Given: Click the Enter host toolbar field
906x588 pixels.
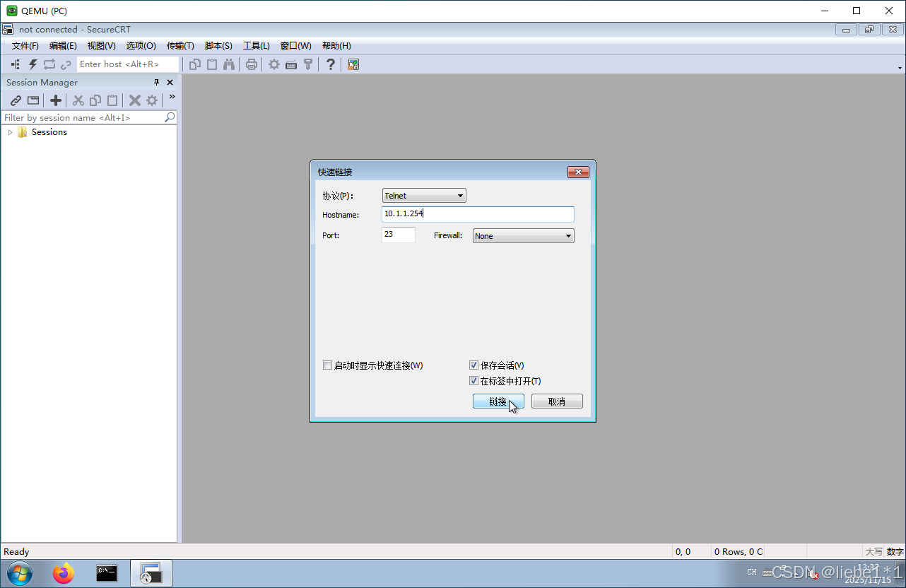Looking at the screenshot, I should pyautogui.click(x=128, y=64).
